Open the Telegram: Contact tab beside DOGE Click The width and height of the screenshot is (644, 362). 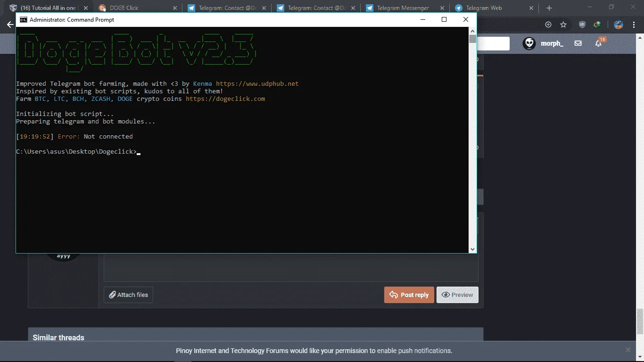click(227, 8)
